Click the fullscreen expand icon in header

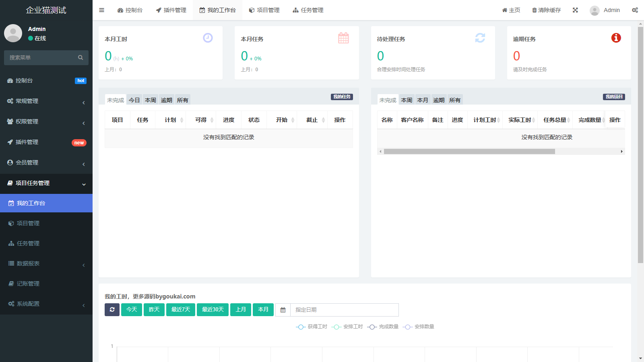point(575,10)
